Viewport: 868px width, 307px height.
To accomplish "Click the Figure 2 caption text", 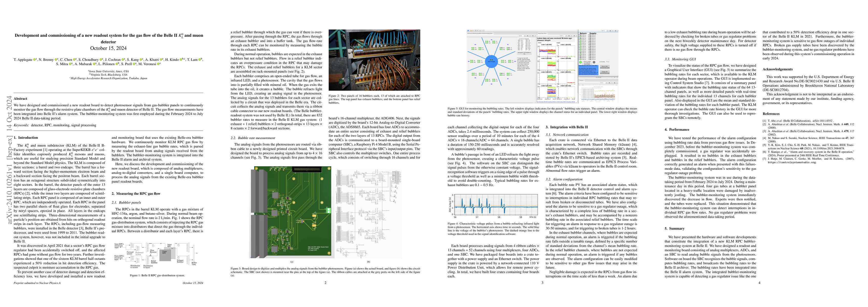I will pyautogui.click(x=374, y=99).
